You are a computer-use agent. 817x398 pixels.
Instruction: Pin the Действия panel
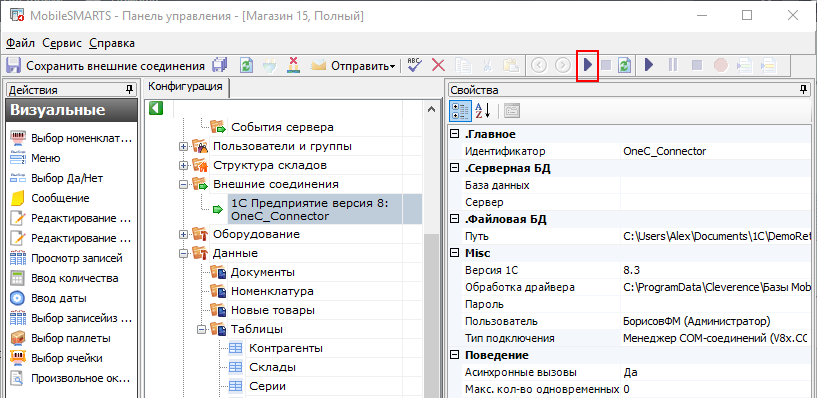coord(129,90)
